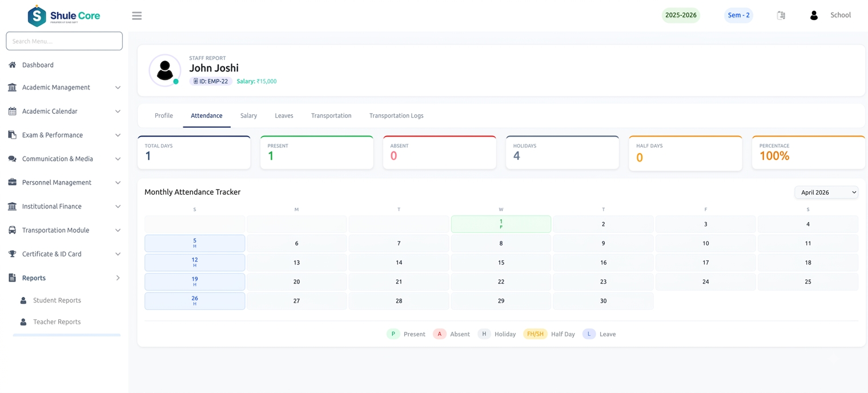This screenshot has height=393, width=868.
Task: Click the Reports document icon
Action: coord(12,278)
